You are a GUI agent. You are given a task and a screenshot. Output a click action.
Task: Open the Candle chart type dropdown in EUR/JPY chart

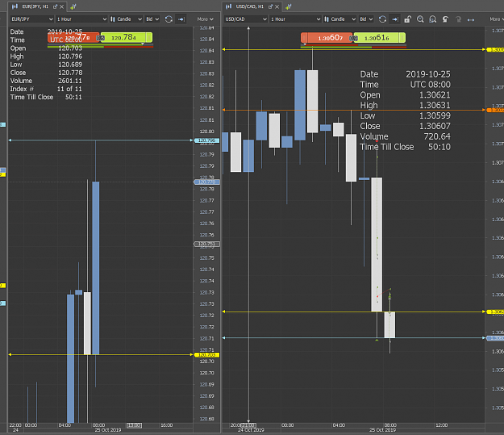[126, 19]
